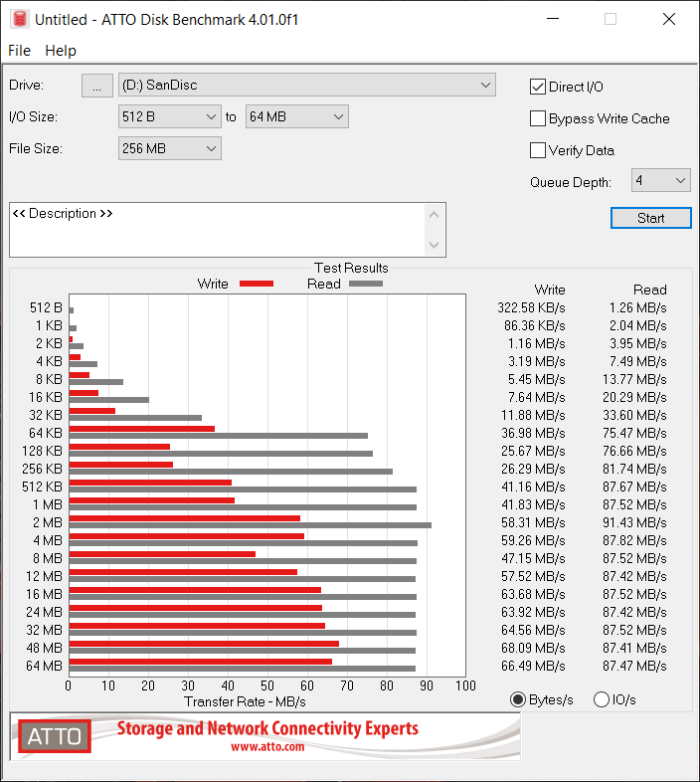Click the 12 MB row label in chart

(x=44, y=576)
